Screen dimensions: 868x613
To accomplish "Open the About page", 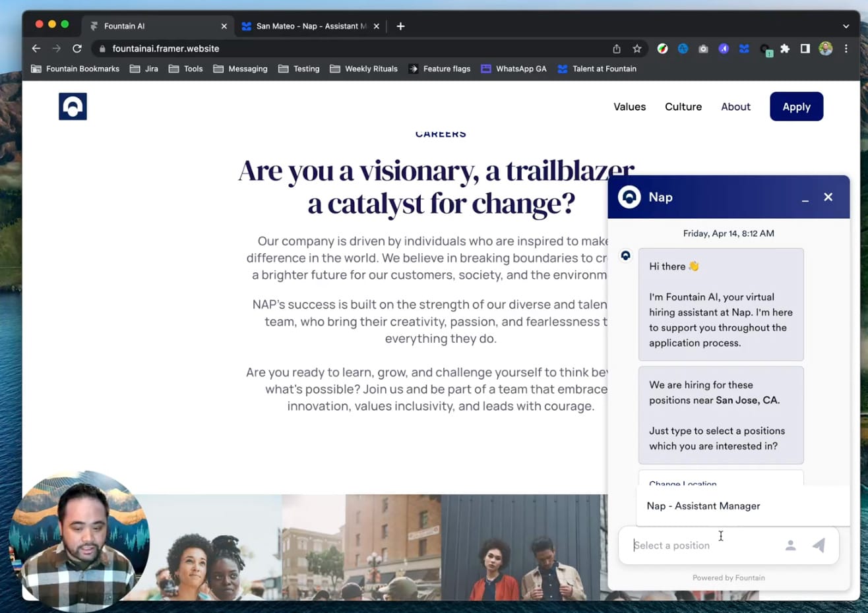I will click(x=735, y=107).
